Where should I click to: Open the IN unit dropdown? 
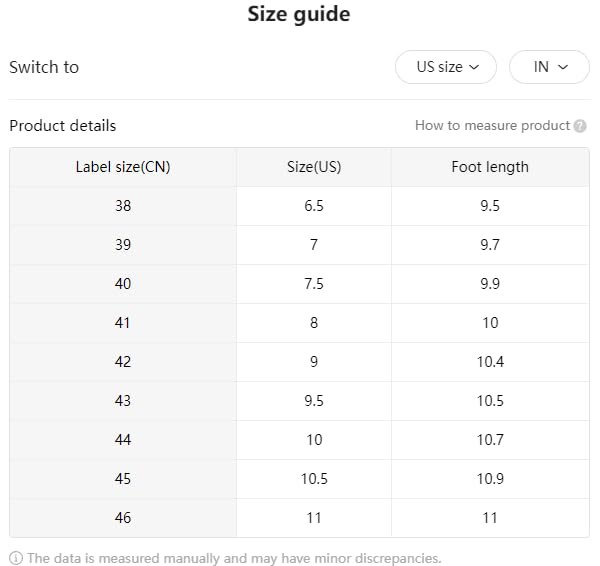[549, 67]
